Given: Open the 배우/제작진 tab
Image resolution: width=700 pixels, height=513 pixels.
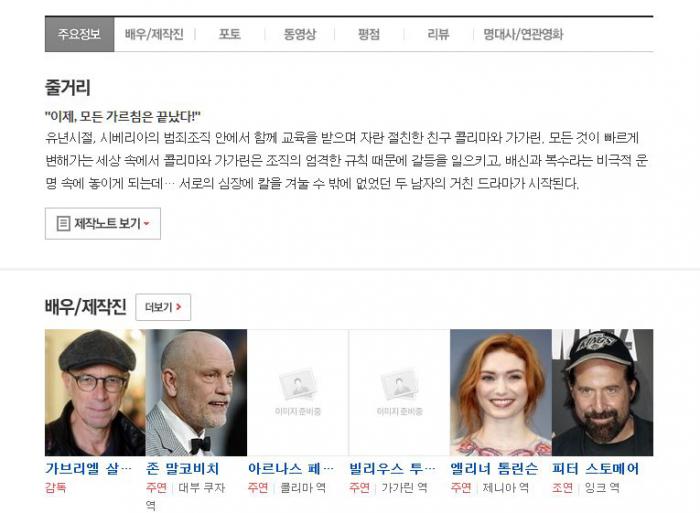Looking at the screenshot, I should click(154, 34).
